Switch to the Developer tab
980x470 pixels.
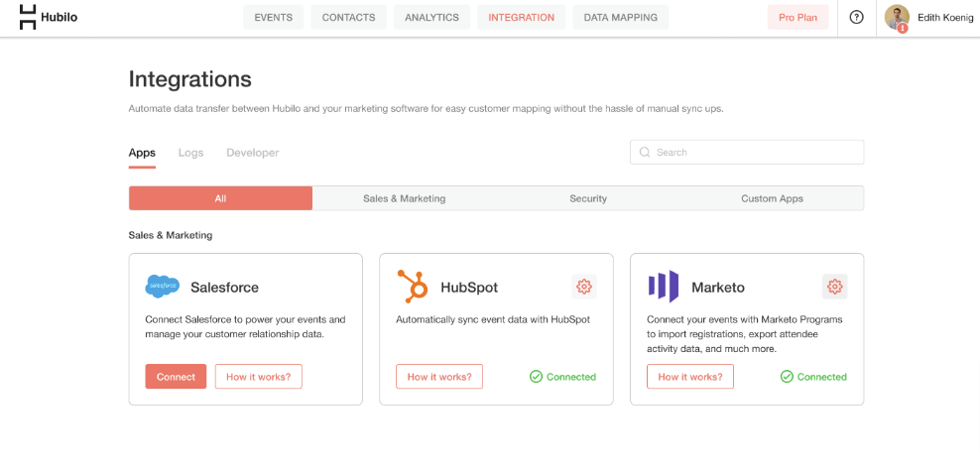pos(253,153)
